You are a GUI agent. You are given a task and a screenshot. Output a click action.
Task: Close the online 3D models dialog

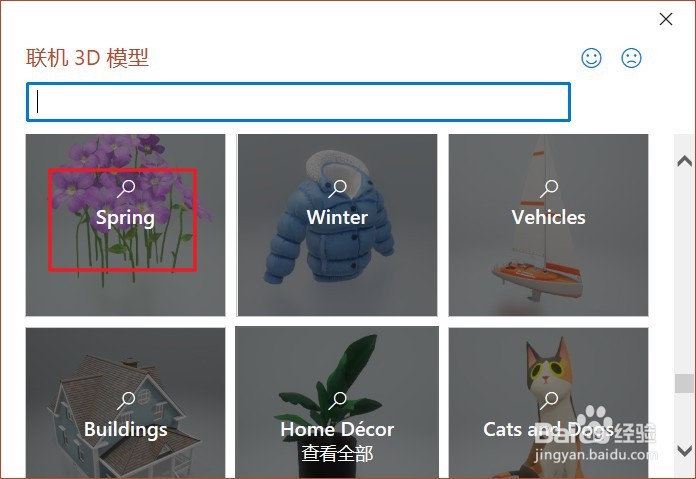point(666,19)
